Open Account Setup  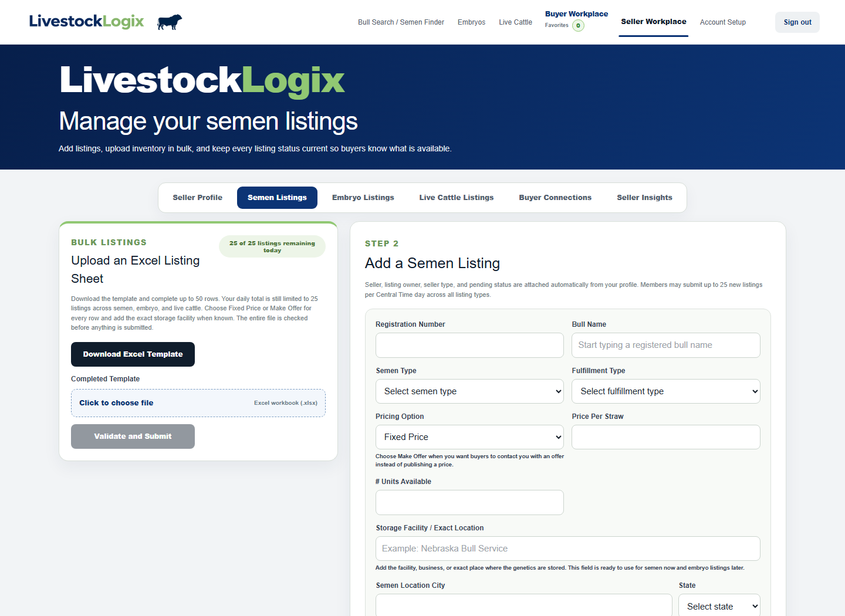click(x=722, y=22)
